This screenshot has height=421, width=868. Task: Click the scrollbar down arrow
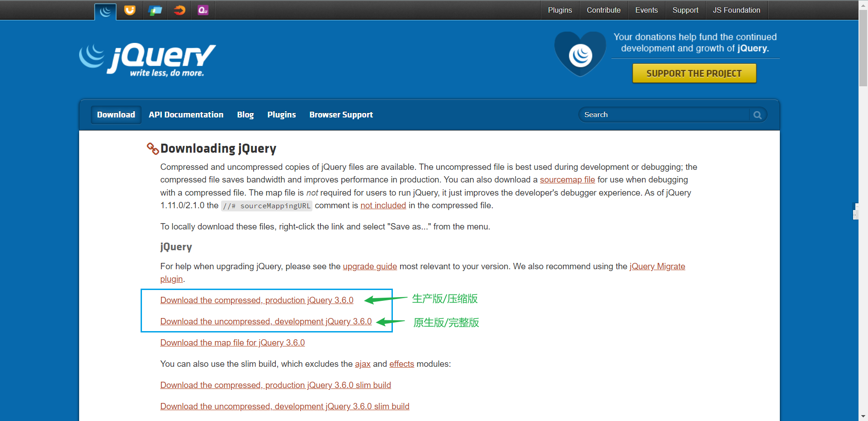(x=863, y=416)
